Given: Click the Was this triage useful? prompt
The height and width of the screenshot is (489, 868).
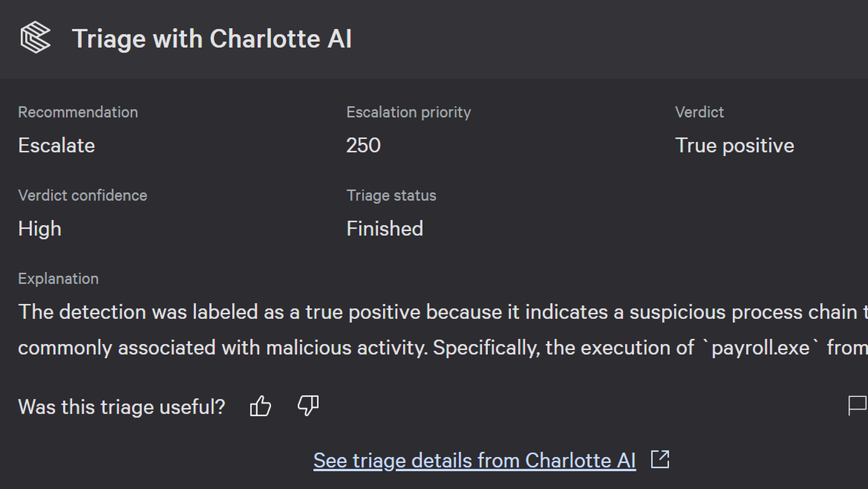Looking at the screenshot, I should point(122,407).
